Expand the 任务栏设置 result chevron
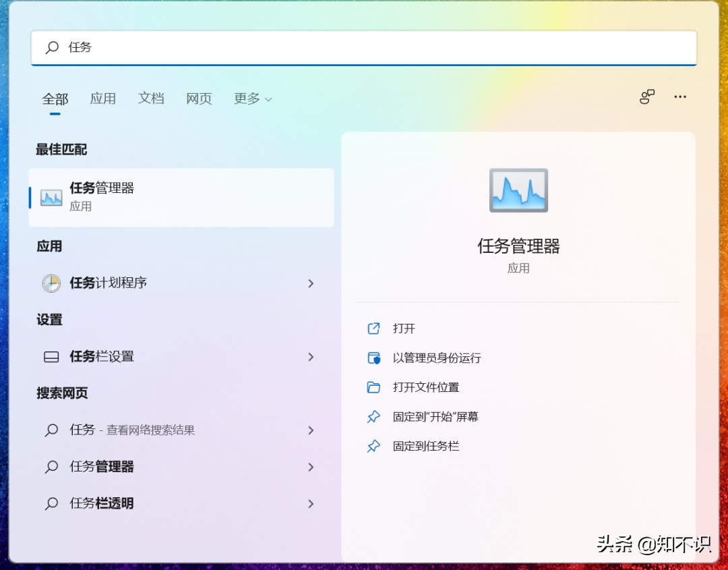 click(x=311, y=357)
